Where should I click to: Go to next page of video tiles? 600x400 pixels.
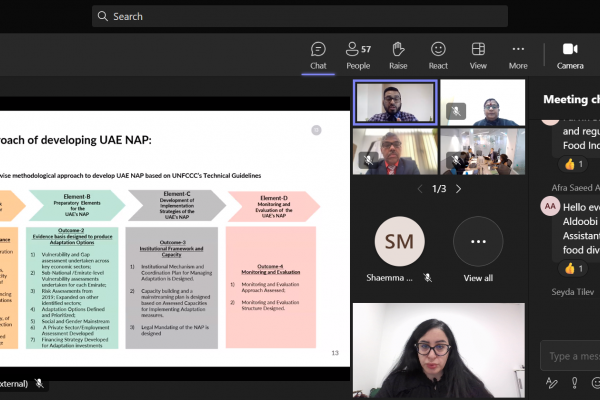pos(459,188)
